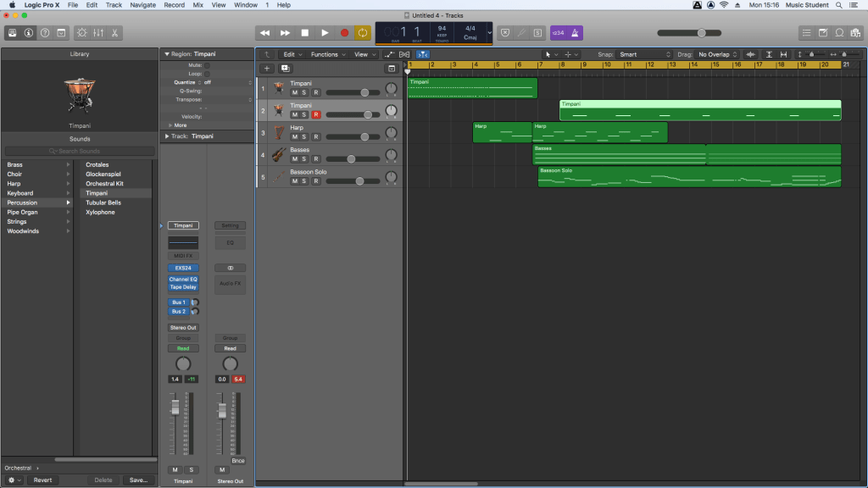The height and width of the screenshot is (488, 868).
Task: Expand the Track: Timpani inspector section
Action: pos(166,136)
